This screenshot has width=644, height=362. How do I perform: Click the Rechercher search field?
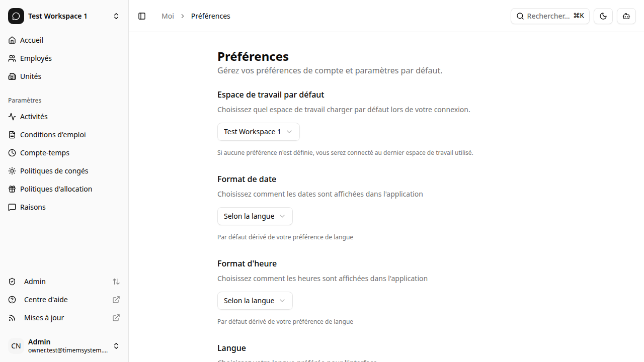click(x=549, y=16)
